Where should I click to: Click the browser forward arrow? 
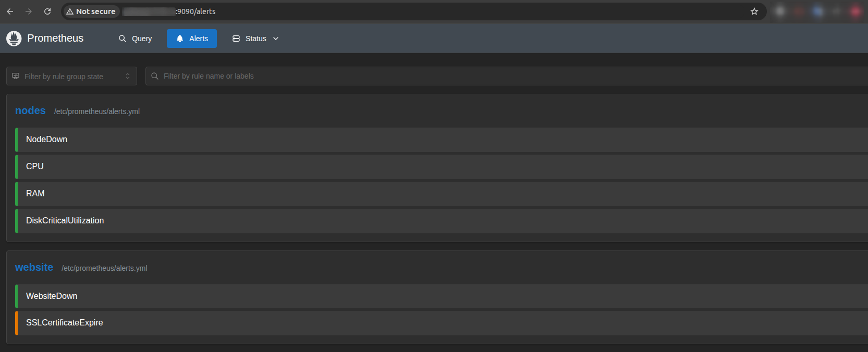(29, 11)
